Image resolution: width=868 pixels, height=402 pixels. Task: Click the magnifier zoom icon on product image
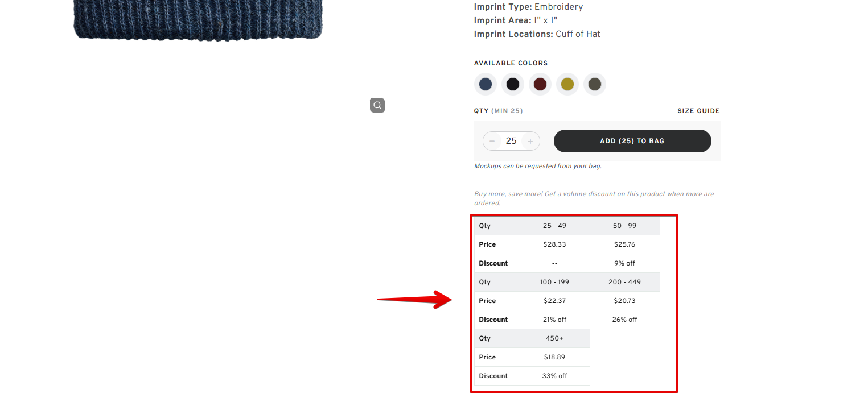[x=377, y=105]
